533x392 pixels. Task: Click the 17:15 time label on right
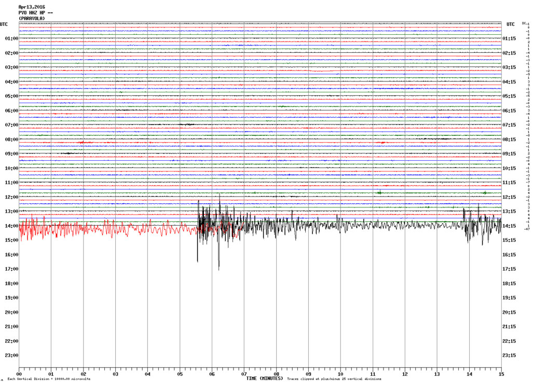point(509,269)
